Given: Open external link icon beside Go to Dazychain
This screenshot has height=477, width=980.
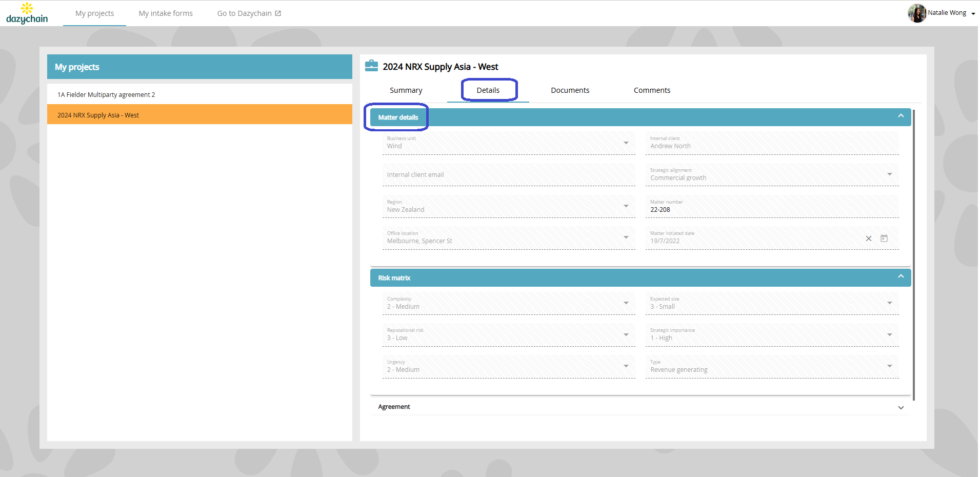Looking at the screenshot, I should point(278,13).
